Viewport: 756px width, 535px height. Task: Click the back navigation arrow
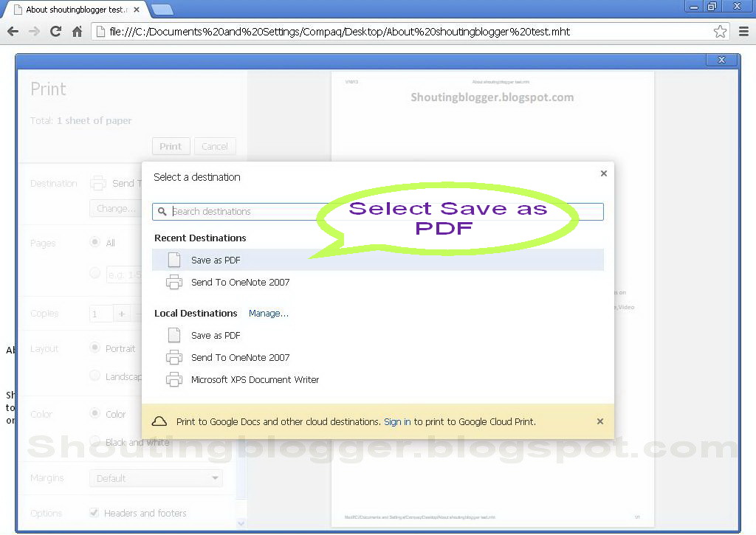(x=13, y=32)
